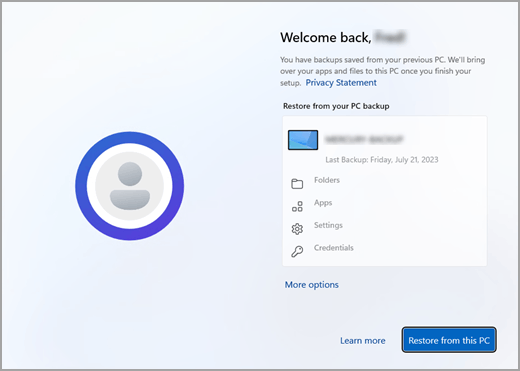Viewport: 520px width, 371px height.
Task: Open the Privacy Statement link
Action: click(x=341, y=83)
